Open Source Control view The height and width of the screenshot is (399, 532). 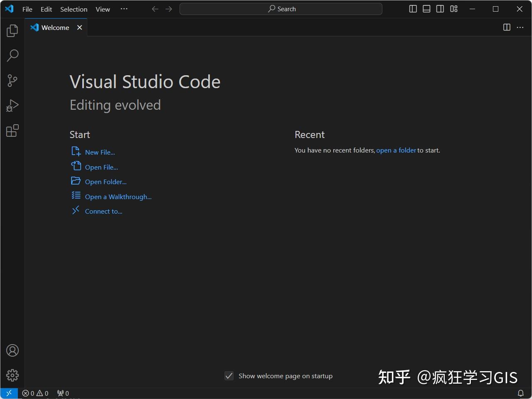[x=12, y=80]
